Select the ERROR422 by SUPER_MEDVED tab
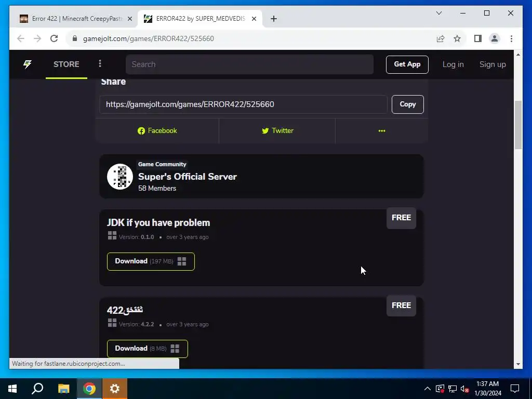 pyautogui.click(x=200, y=19)
